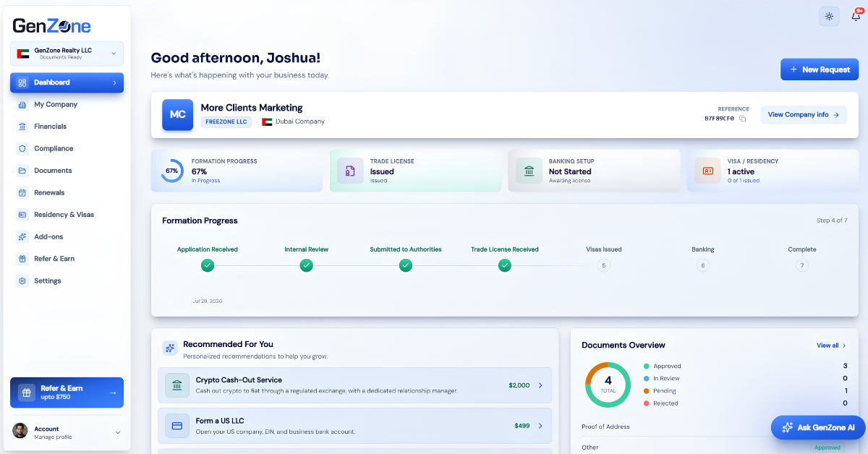The width and height of the screenshot is (868, 454).
Task: Click the Proof of Address document row
Action: [x=715, y=427]
